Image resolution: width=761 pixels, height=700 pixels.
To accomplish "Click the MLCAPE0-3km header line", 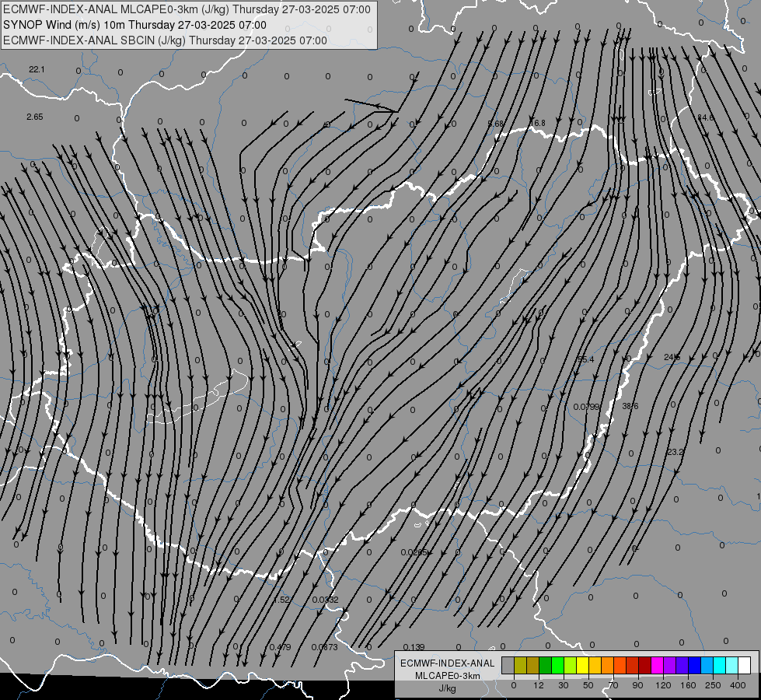I will point(187,9).
